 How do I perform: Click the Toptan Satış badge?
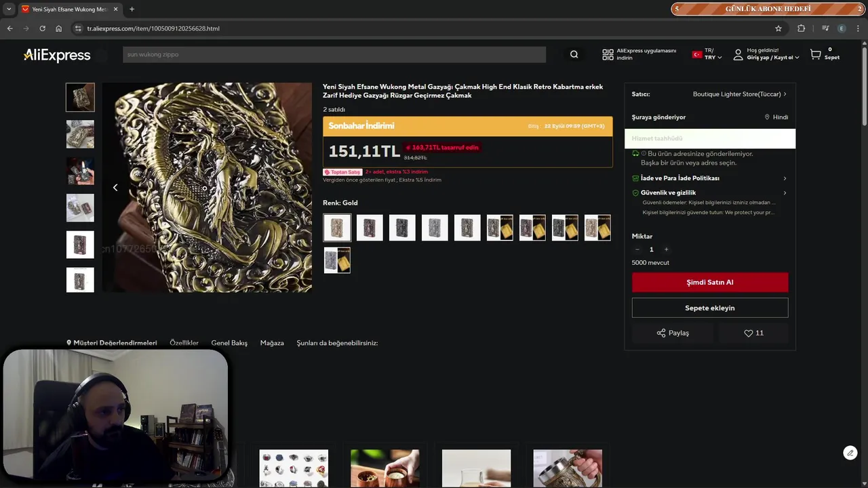pyautogui.click(x=342, y=172)
